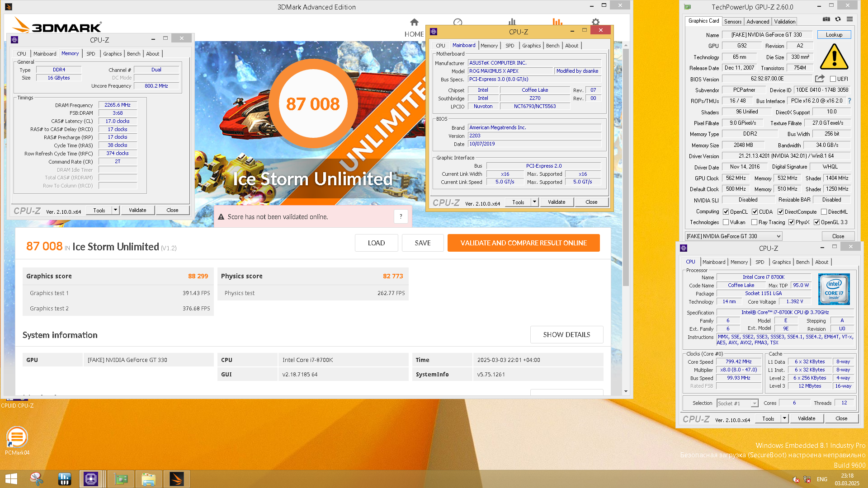868x488 pixels.
Task: Open Windows Start button
Action: coord(11,479)
